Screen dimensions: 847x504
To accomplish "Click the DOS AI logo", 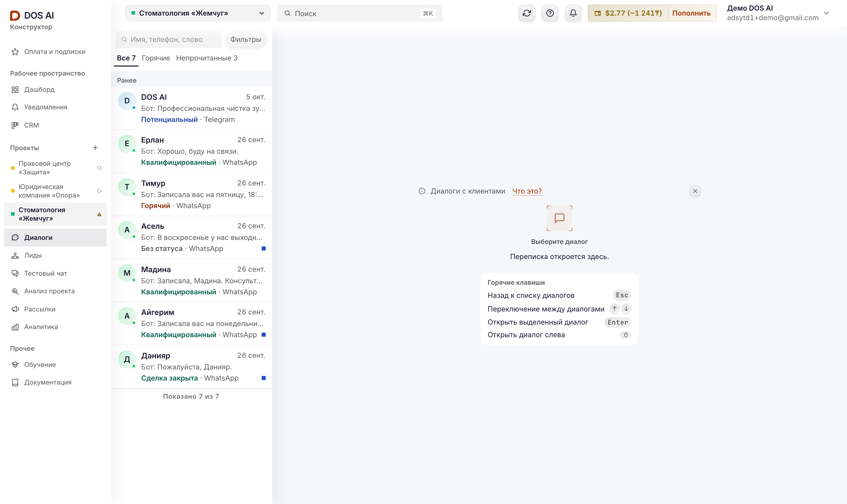I will (32, 15).
